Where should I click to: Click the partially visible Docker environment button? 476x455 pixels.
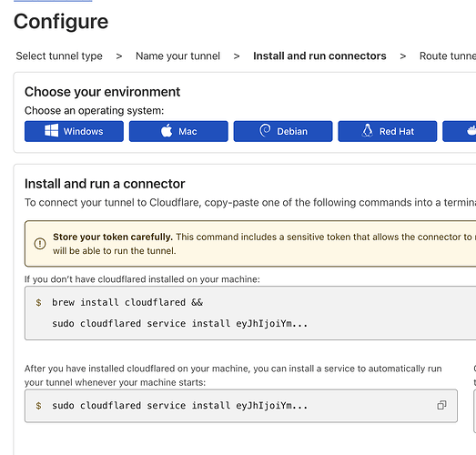click(460, 131)
